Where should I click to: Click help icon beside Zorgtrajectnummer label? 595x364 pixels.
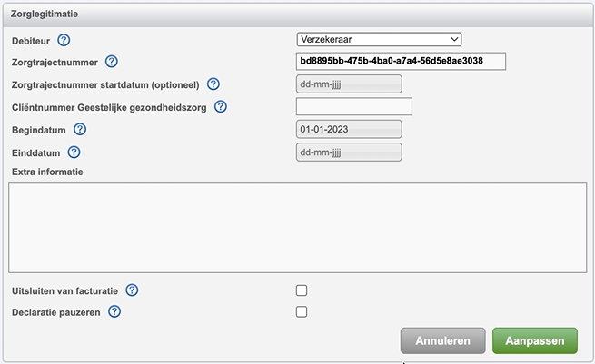[112, 62]
